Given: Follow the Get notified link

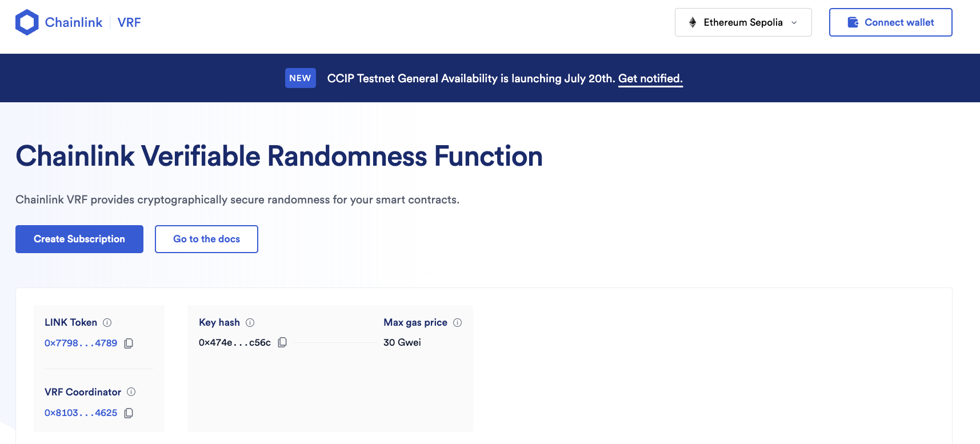Looking at the screenshot, I should click(x=650, y=79).
